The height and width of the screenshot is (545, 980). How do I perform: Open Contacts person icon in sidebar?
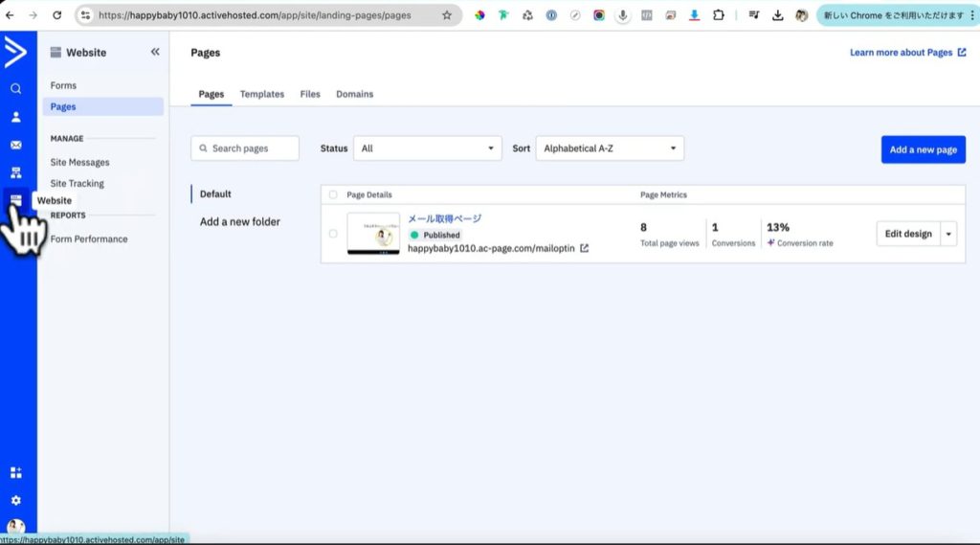click(x=15, y=117)
